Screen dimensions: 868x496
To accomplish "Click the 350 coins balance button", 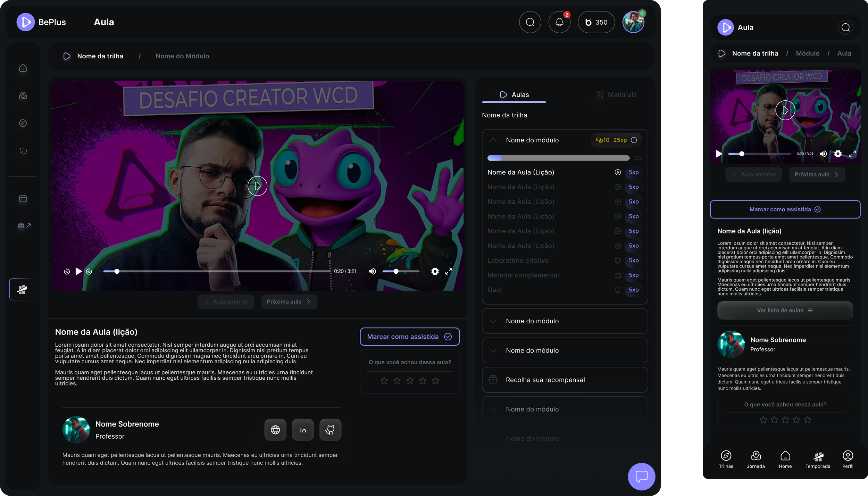I will (596, 22).
